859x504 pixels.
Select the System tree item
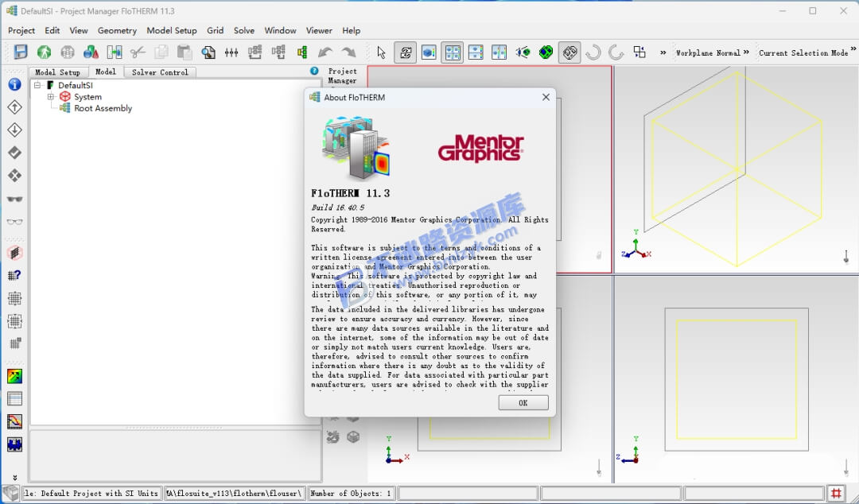click(x=87, y=97)
